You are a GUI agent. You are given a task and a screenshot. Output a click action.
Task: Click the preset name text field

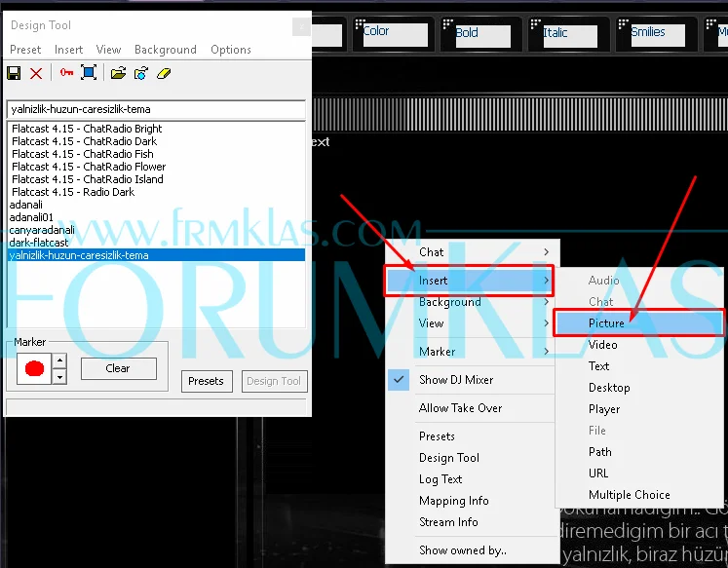pyautogui.click(x=156, y=109)
